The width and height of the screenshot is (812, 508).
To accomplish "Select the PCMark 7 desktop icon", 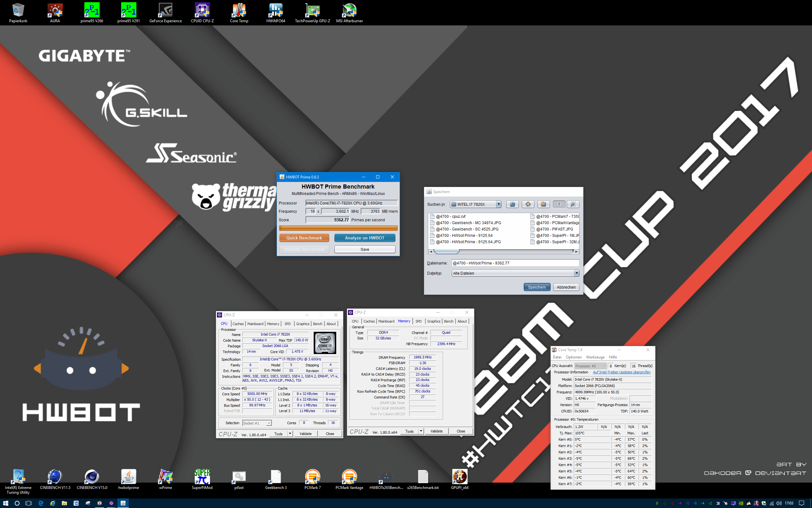I will coord(312,479).
